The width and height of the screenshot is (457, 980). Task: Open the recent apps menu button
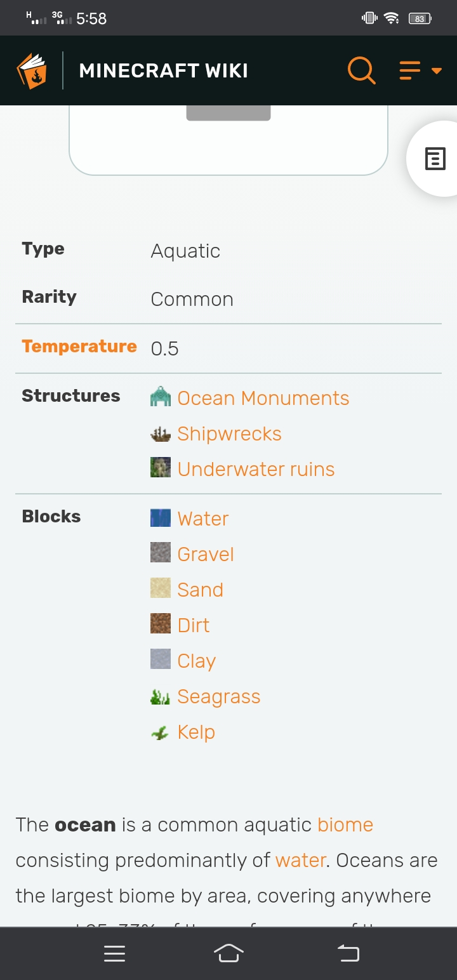114,953
